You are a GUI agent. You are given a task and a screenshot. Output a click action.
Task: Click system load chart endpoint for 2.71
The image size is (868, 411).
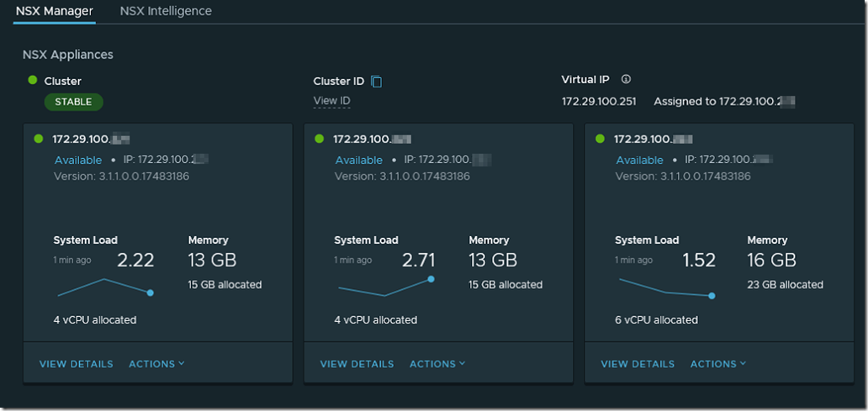431,279
